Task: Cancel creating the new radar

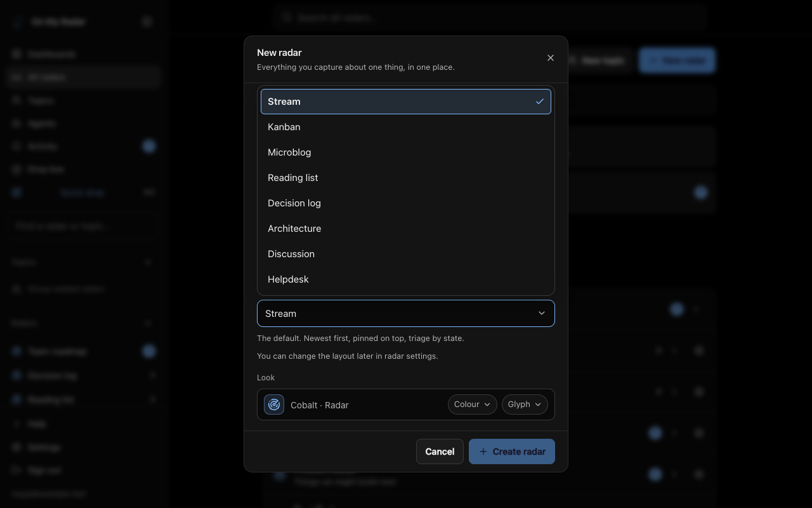Action: pyautogui.click(x=440, y=451)
